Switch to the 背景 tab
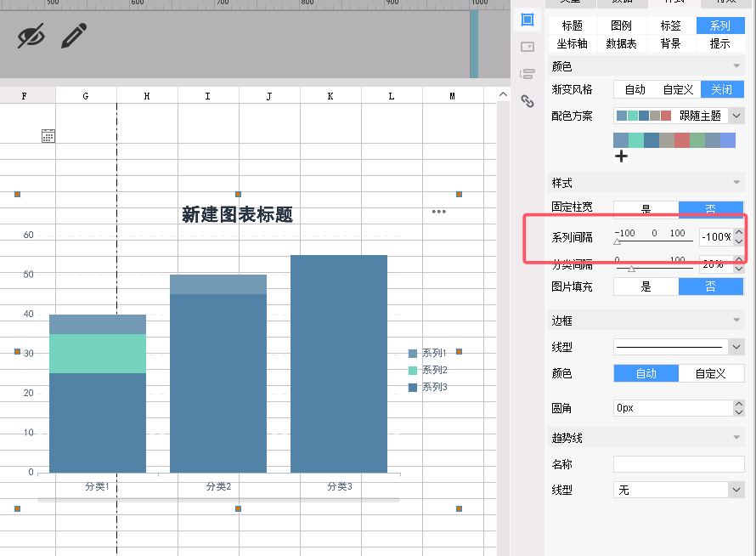Viewport: 756px width, 556px height. [x=671, y=43]
